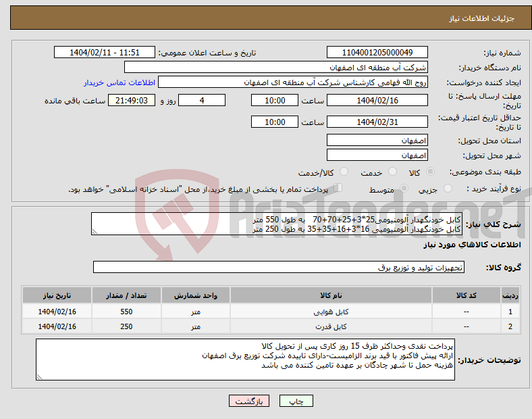Click the price validity time 10:00 field
Viewport: 532px width, 419px height.
(275, 122)
